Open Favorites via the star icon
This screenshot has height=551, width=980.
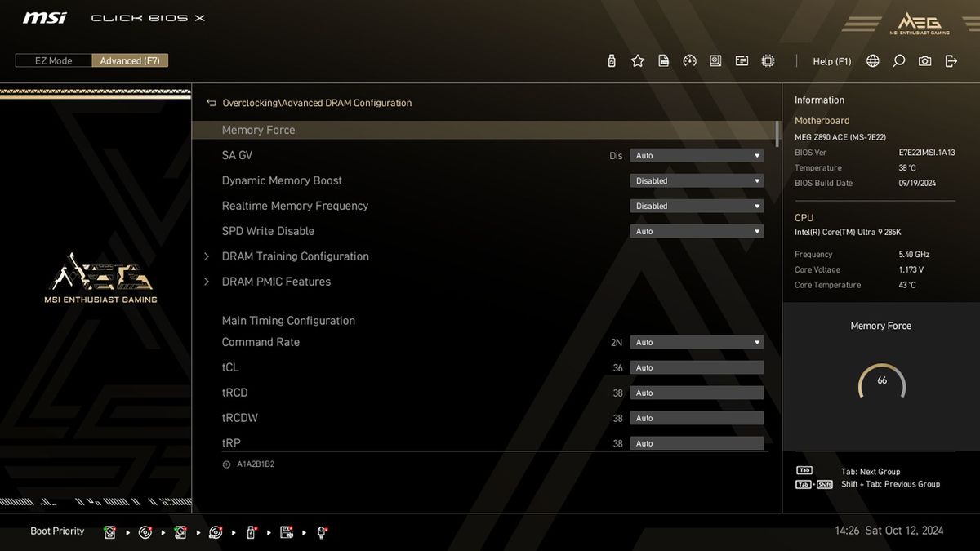(638, 61)
